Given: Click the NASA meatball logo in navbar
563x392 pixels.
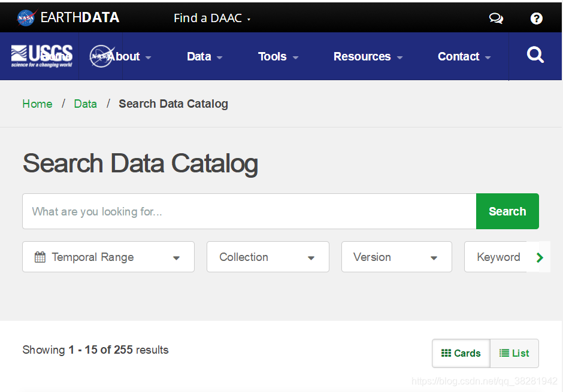Looking at the screenshot, I should pyautogui.click(x=101, y=56).
